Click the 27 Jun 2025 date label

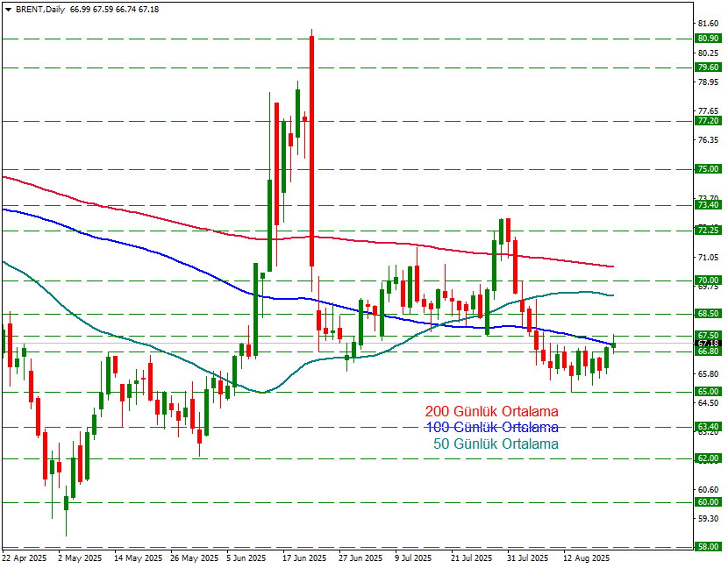click(x=361, y=558)
